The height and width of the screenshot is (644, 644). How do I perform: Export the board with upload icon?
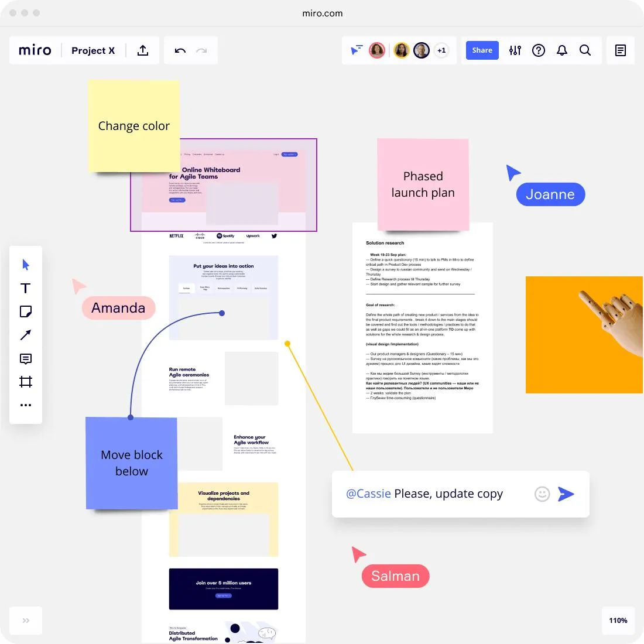(142, 50)
